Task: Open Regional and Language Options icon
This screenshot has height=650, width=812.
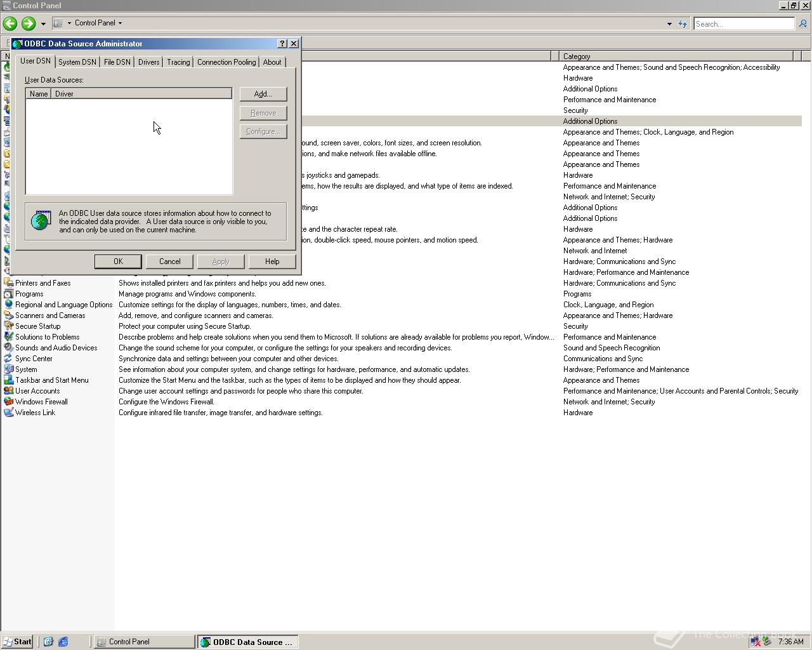Action: coord(8,305)
